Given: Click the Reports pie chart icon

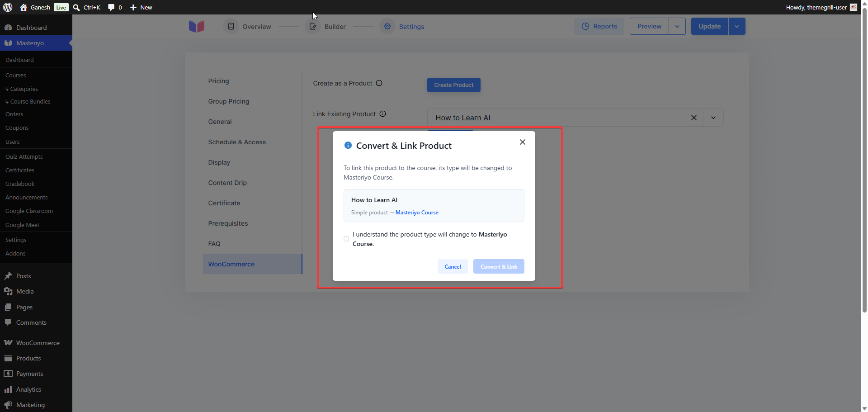Looking at the screenshot, I should 585,26.
